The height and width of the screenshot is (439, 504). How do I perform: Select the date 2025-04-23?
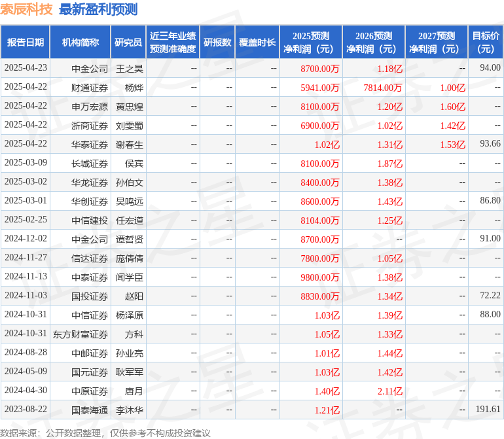(26, 68)
